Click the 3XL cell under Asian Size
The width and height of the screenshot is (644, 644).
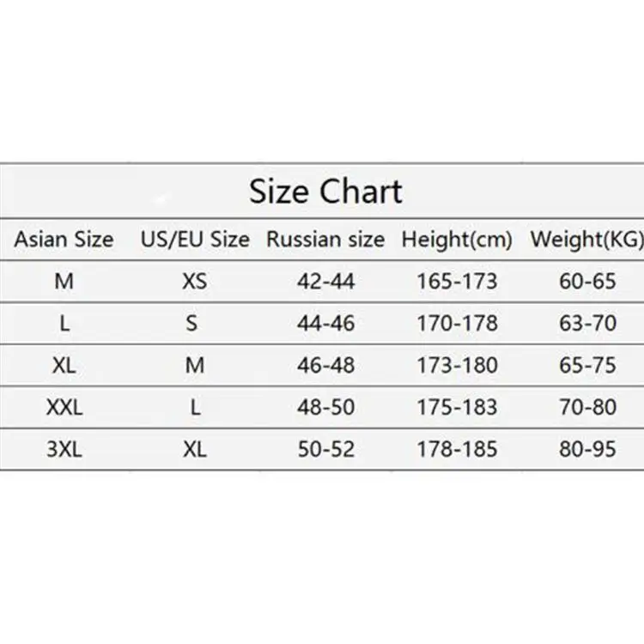[64, 449]
